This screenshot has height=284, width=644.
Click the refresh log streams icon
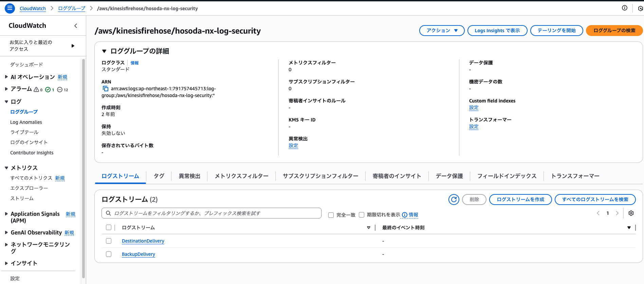point(454,200)
